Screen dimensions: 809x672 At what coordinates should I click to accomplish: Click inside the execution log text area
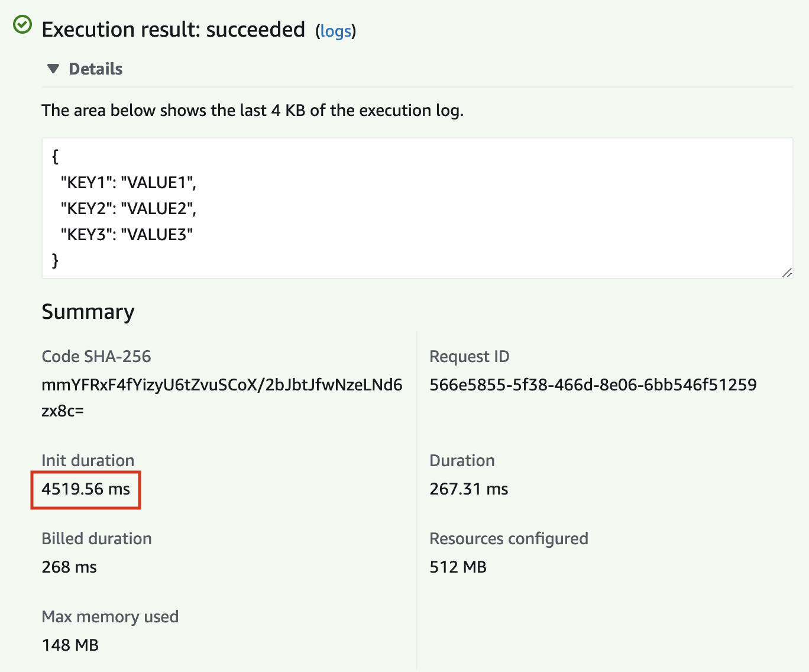414,207
